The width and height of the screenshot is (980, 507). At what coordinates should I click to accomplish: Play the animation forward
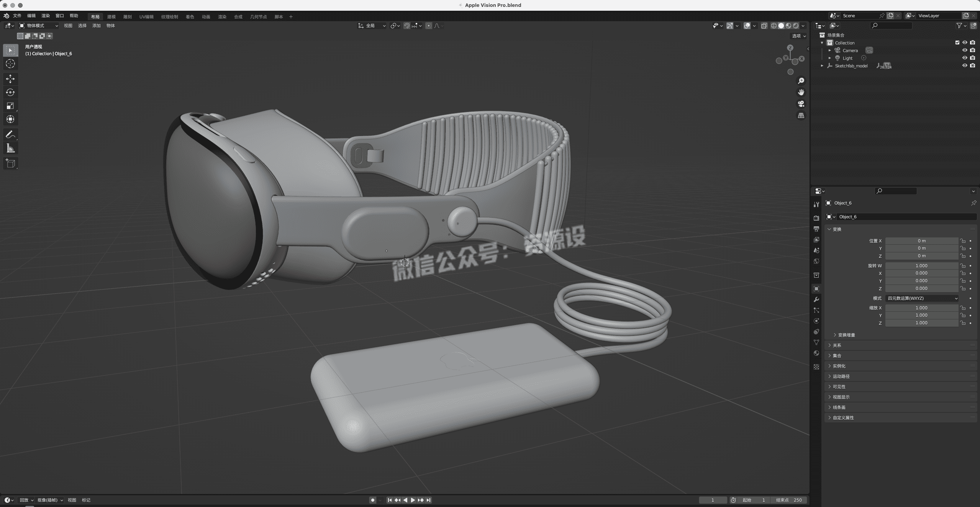413,500
